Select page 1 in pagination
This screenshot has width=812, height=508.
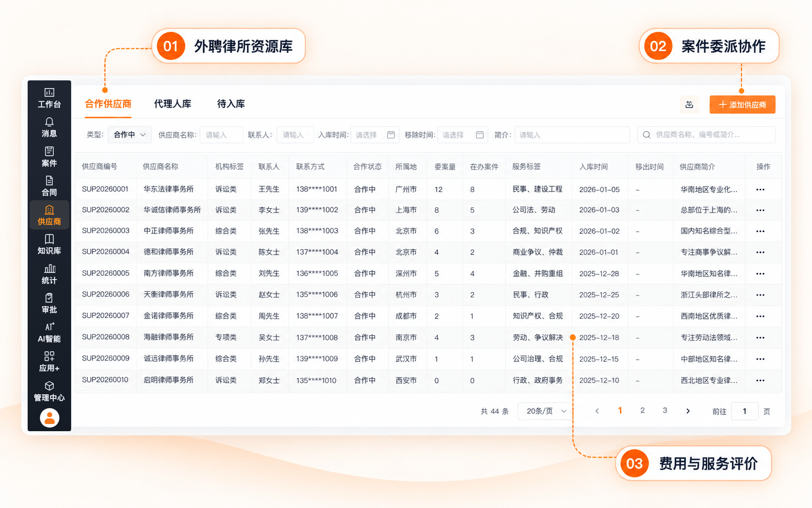(620, 411)
